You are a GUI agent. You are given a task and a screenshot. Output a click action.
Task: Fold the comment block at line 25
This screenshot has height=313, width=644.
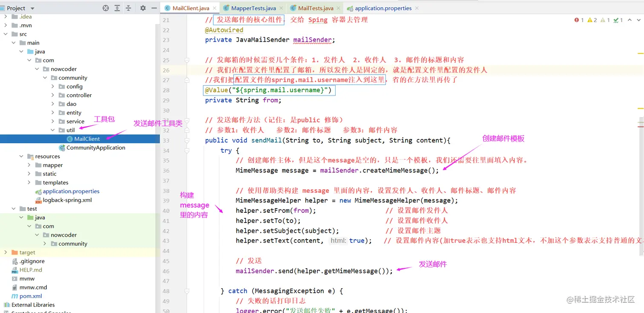point(187,60)
